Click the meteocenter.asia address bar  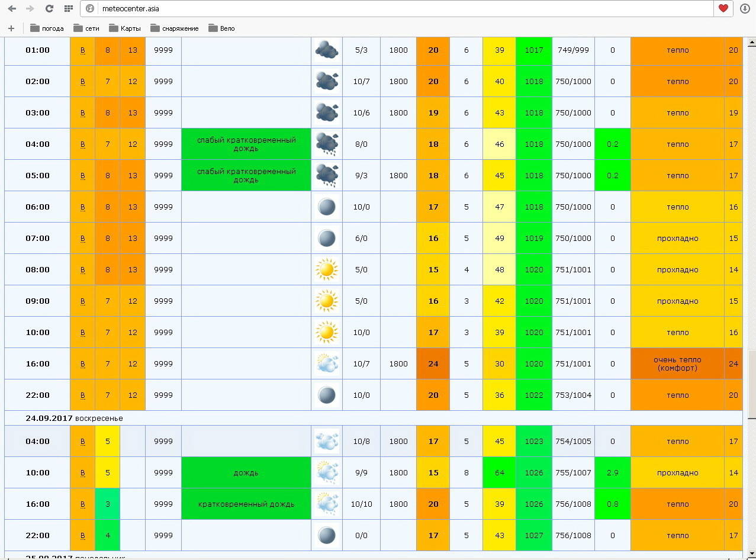[403, 9]
